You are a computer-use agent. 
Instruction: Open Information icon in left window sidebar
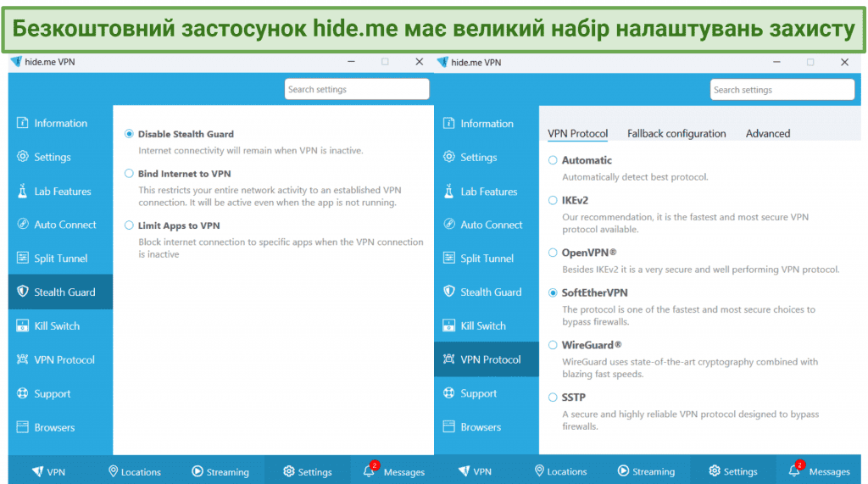coord(22,123)
